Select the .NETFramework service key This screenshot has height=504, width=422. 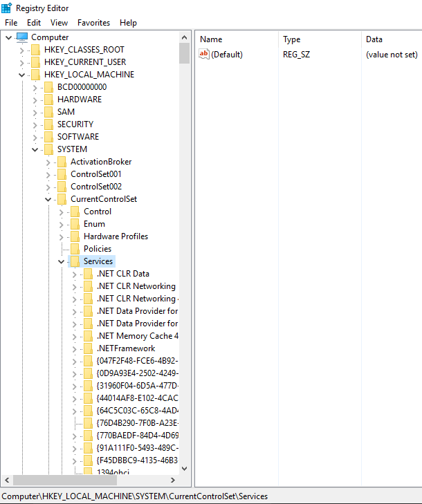126,348
